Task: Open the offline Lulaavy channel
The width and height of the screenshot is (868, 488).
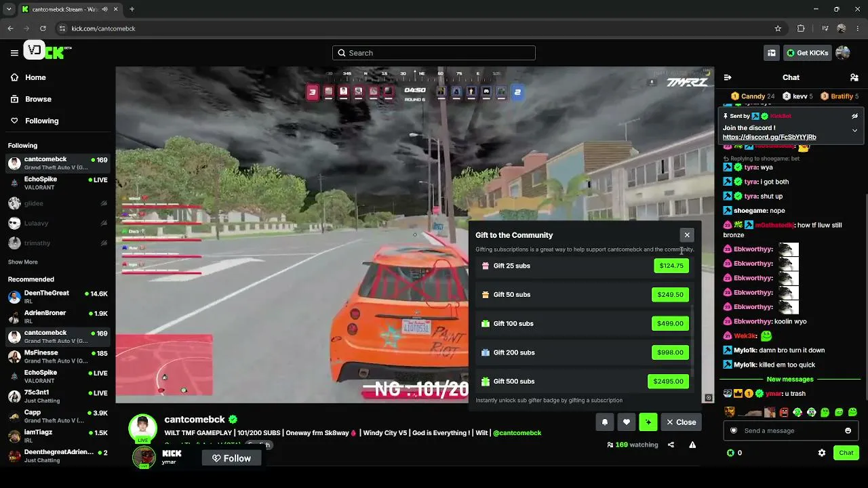Action: [x=58, y=223]
